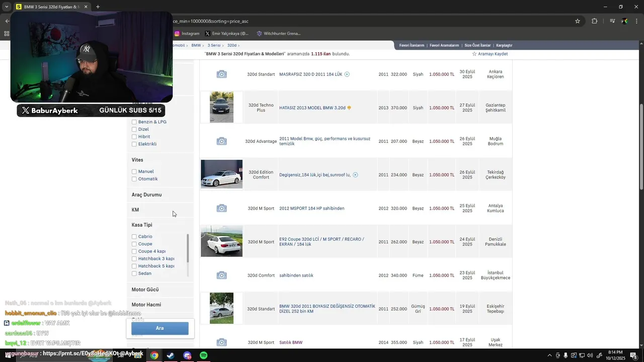Open Discord from the taskbar
Image resolution: width=644 pixels, height=362 pixels.
pyautogui.click(x=187, y=355)
